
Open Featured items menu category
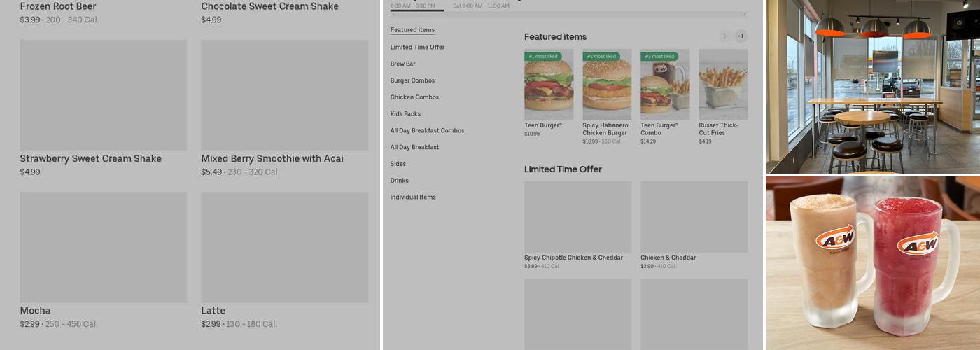click(x=412, y=30)
